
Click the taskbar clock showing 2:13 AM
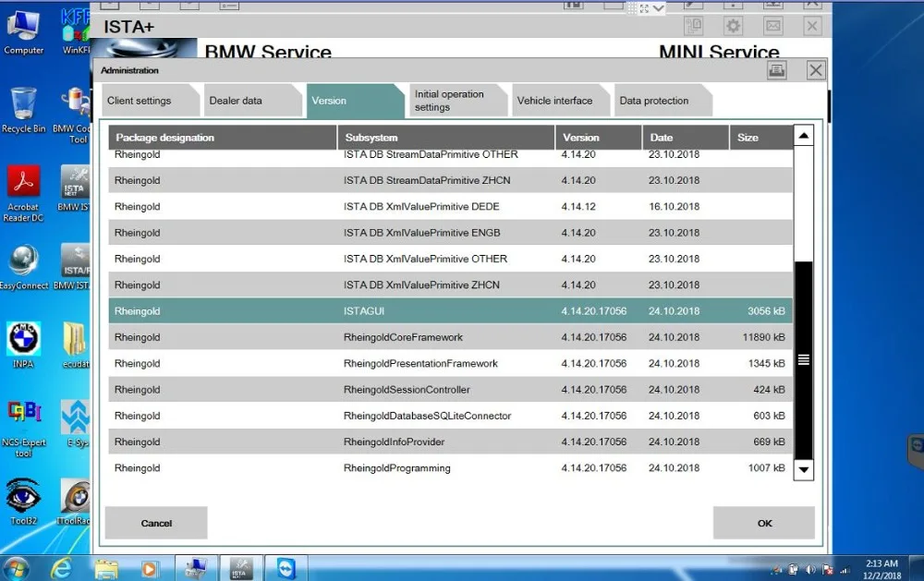coord(882,569)
